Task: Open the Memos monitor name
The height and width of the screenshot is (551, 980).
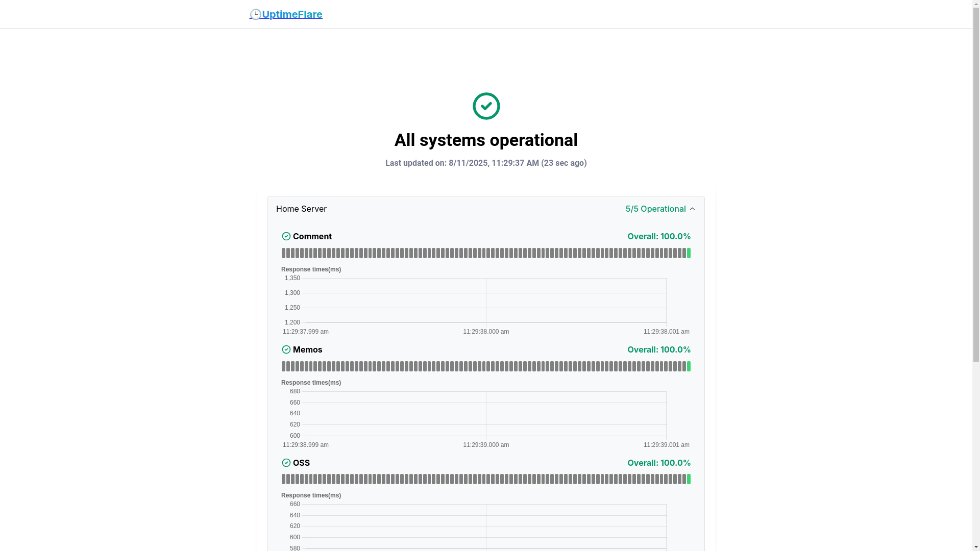Action: (308, 349)
